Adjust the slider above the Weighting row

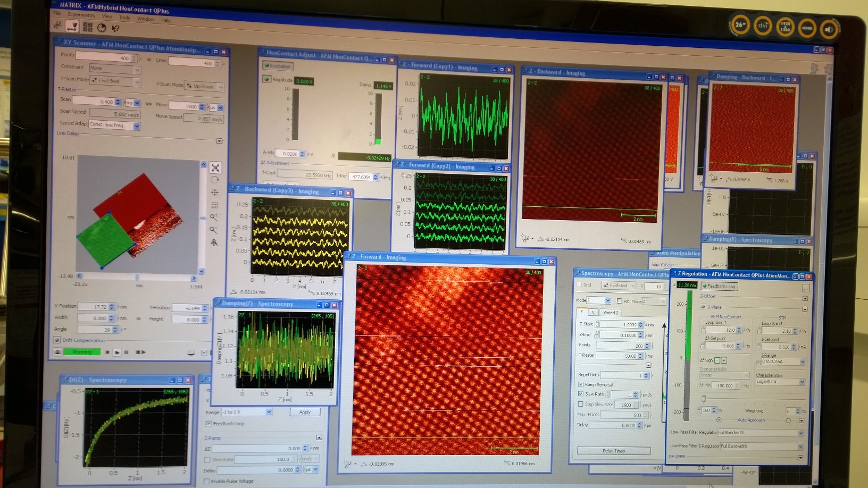[704, 399]
